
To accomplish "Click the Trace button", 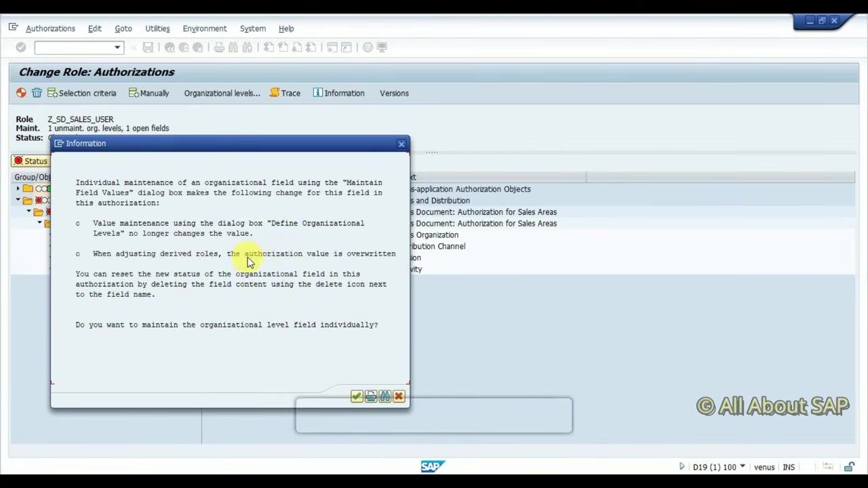I will coord(285,93).
